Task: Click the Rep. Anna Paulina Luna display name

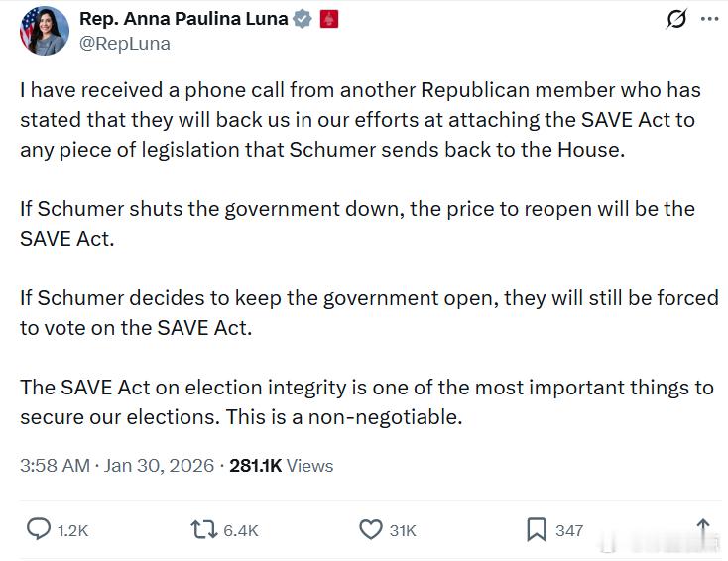Action: (183, 19)
